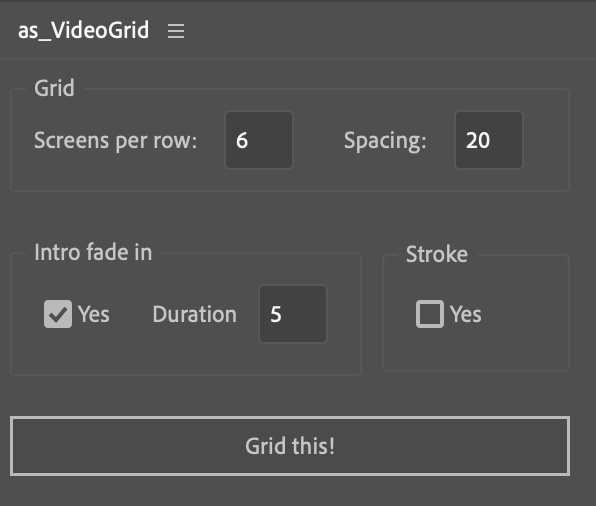Click the Screens per row: label
Screen dimensions: 596x506
(x=116, y=141)
